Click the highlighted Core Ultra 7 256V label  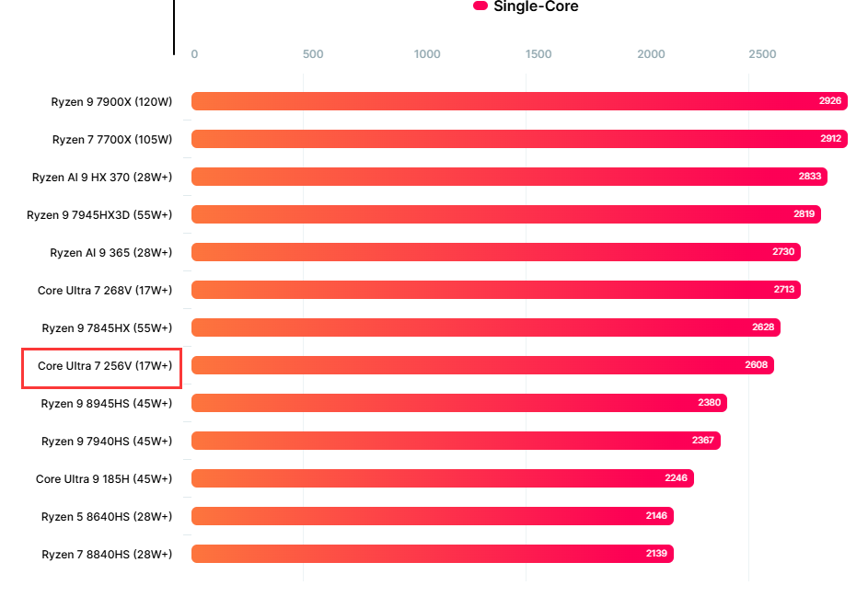coord(104,366)
